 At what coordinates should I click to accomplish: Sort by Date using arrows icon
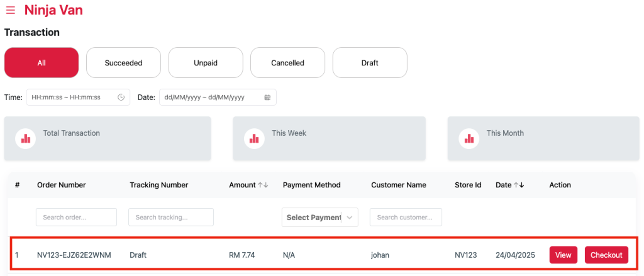(519, 185)
